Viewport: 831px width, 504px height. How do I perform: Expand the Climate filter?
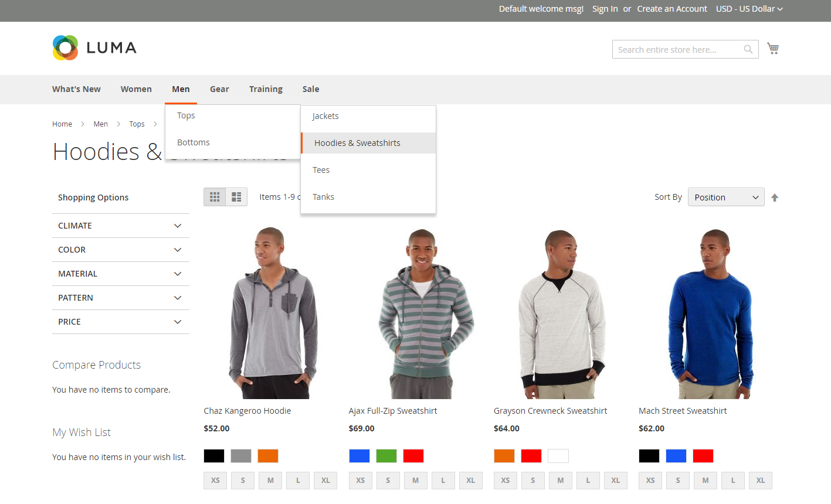121,226
